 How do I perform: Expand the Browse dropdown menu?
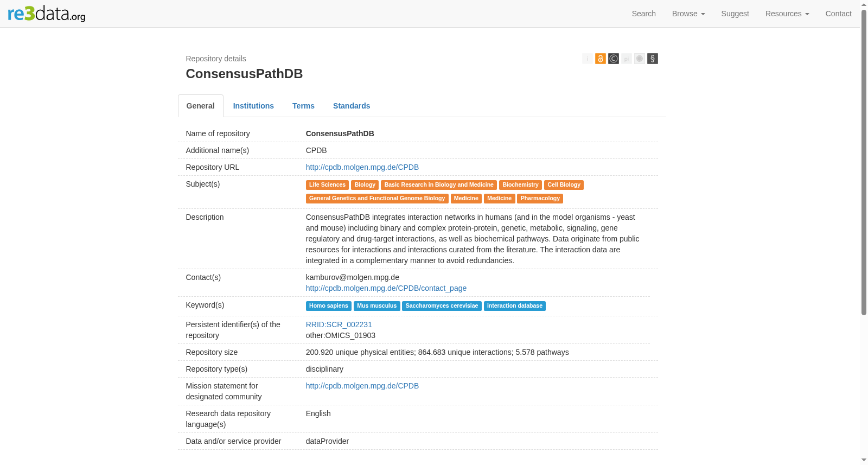[688, 14]
